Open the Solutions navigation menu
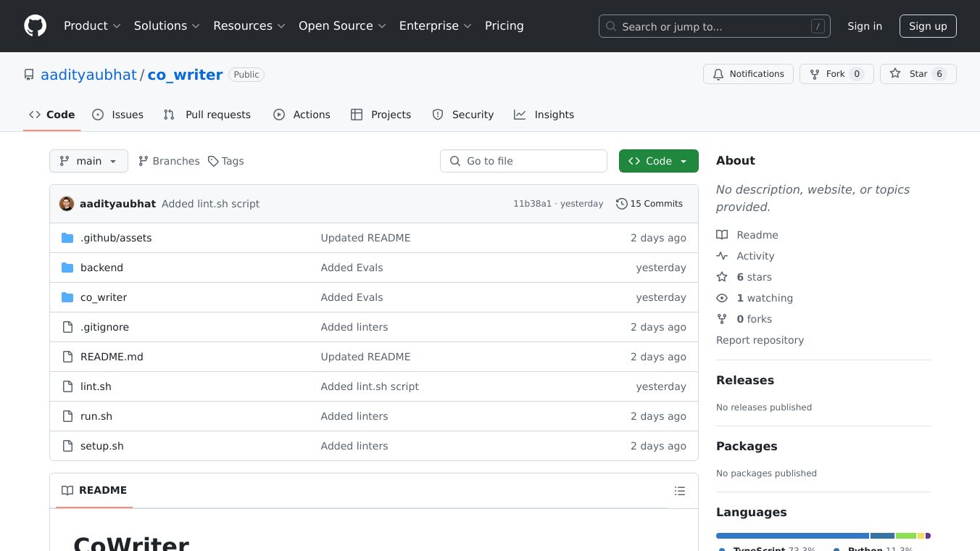980x551 pixels. tap(166, 26)
